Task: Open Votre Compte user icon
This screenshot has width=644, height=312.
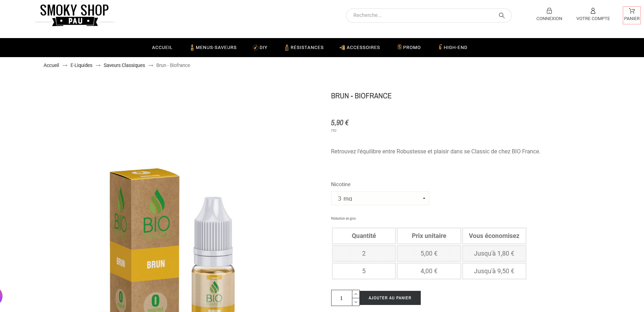Action: click(593, 11)
